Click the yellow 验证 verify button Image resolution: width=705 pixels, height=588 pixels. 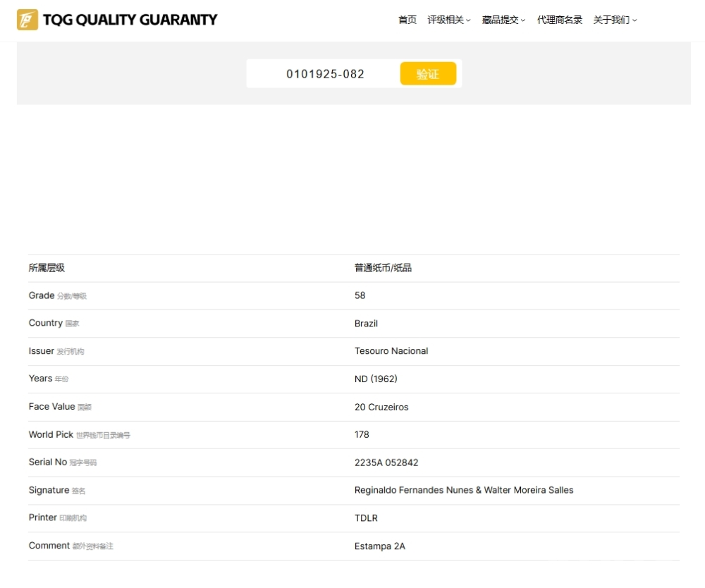(x=428, y=74)
